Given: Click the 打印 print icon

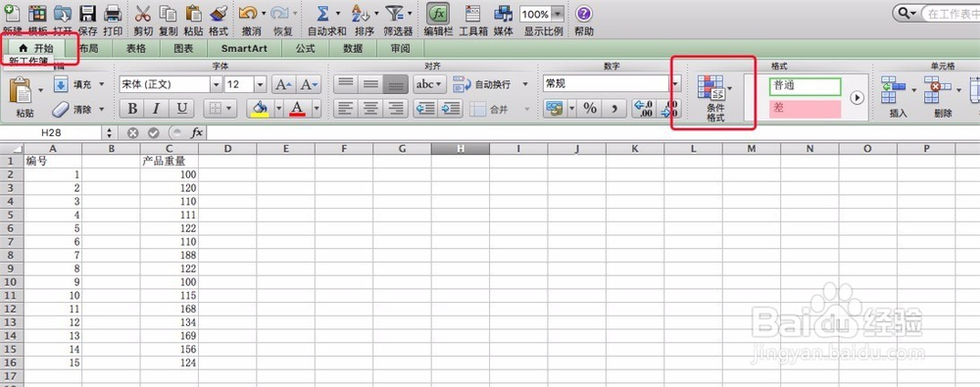Looking at the screenshot, I should (x=113, y=14).
